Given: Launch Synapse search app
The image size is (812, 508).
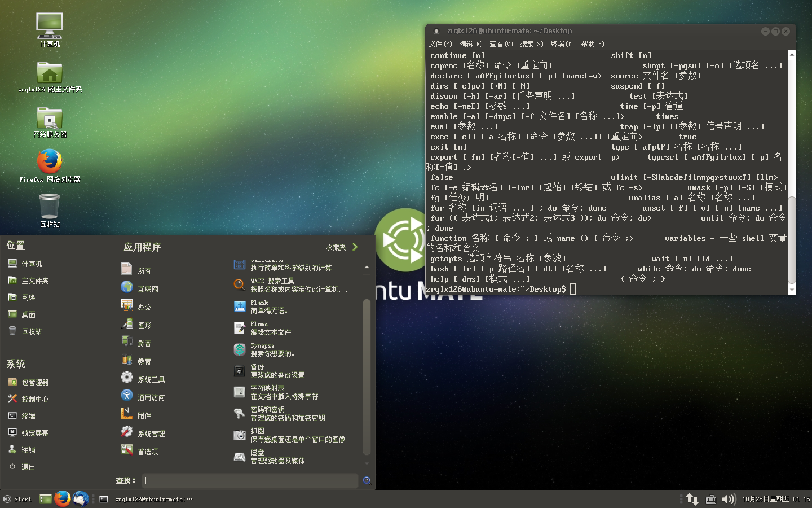Looking at the screenshot, I should [x=264, y=349].
